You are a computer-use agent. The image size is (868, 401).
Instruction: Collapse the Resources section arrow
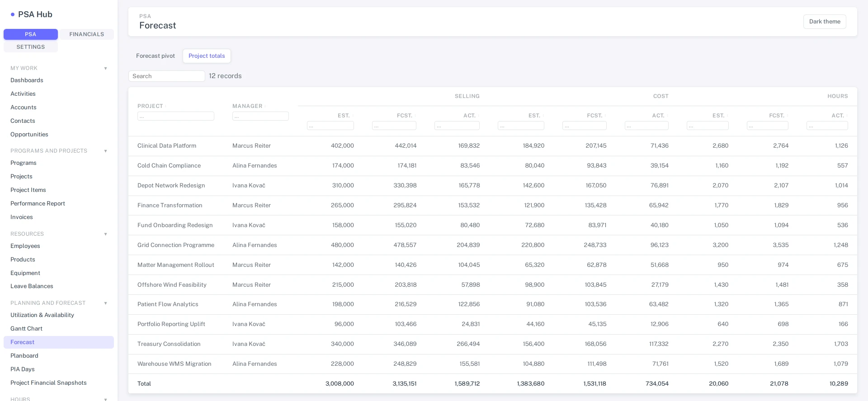pyautogui.click(x=105, y=234)
